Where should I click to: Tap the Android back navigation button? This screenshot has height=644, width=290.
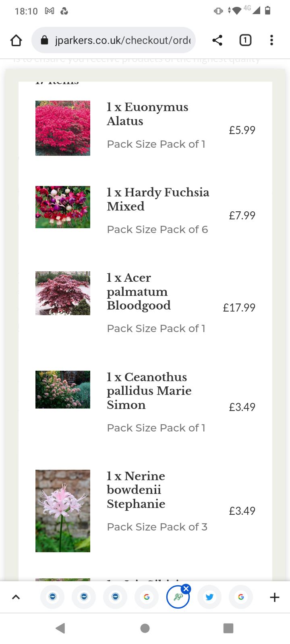point(60,628)
